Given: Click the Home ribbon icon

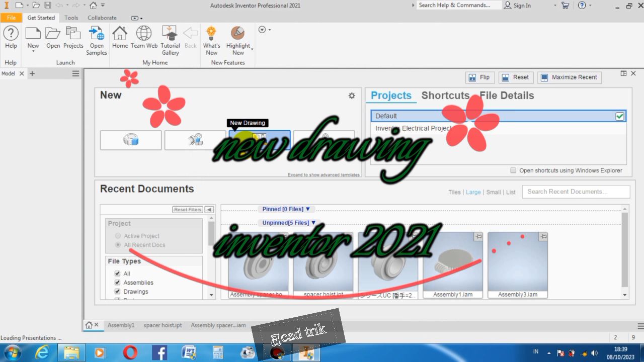Looking at the screenshot, I should click(120, 34).
